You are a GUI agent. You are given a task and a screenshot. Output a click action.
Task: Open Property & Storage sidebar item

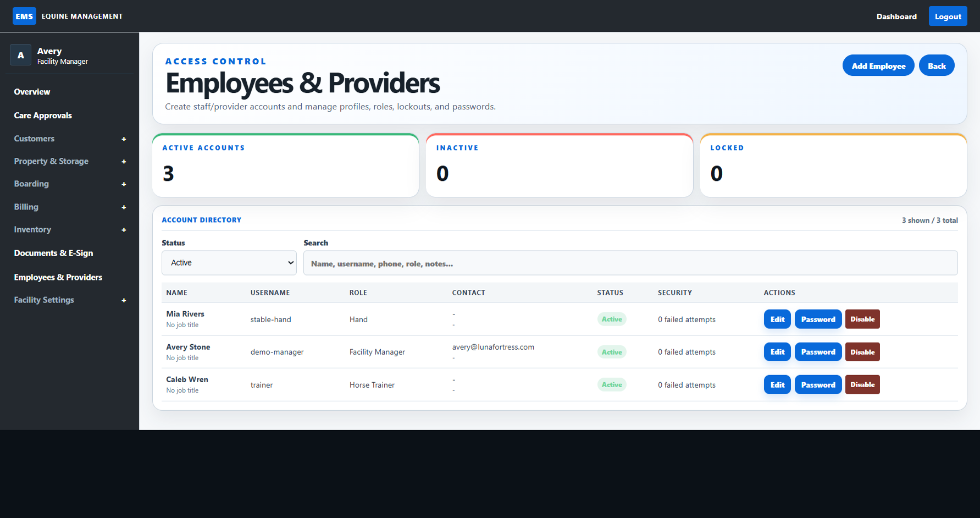(x=51, y=161)
